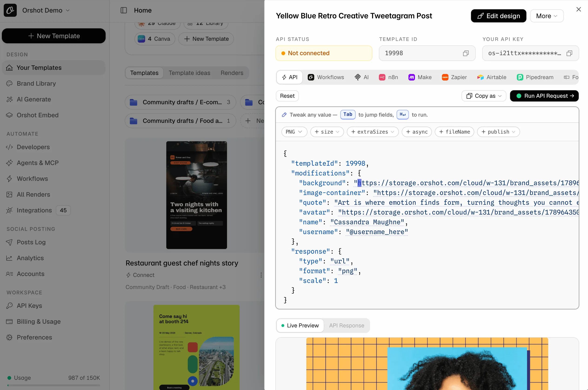The height and width of the screenshot is (390, 588).
Task: Click the Canva templates chip
Action: [155, 39]
